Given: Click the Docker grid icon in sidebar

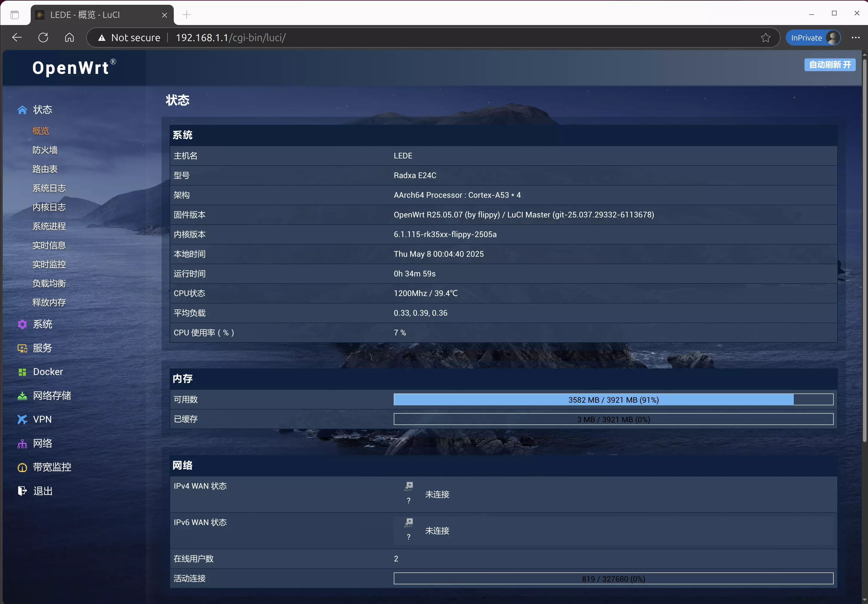Looking at the screenshot, I should pos(22,372).
